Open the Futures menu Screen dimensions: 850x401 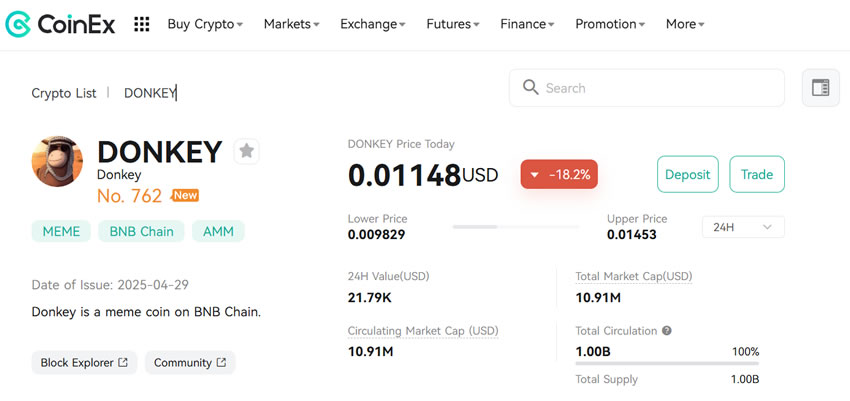point(453,24)
